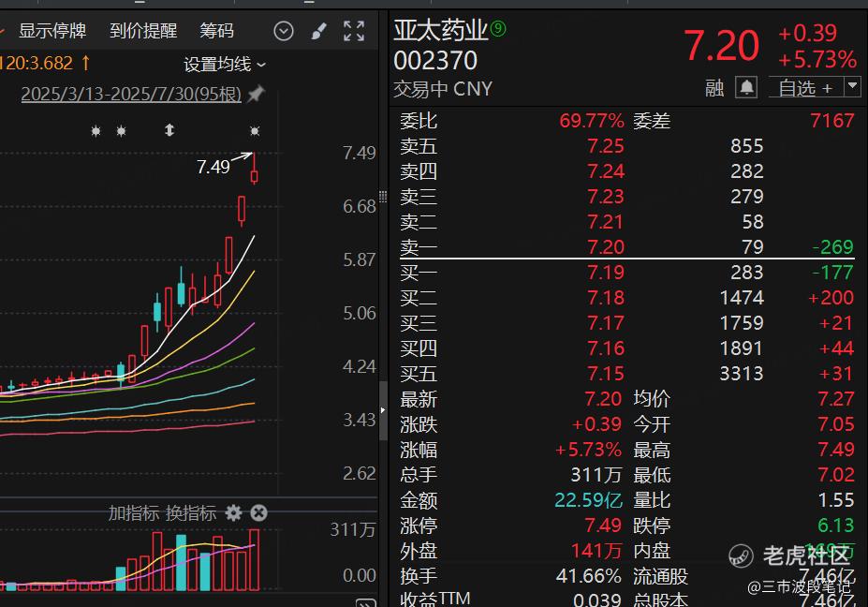Expand chart to fullscreen icon
Viewport: 868px width, 607px height.
354,31
